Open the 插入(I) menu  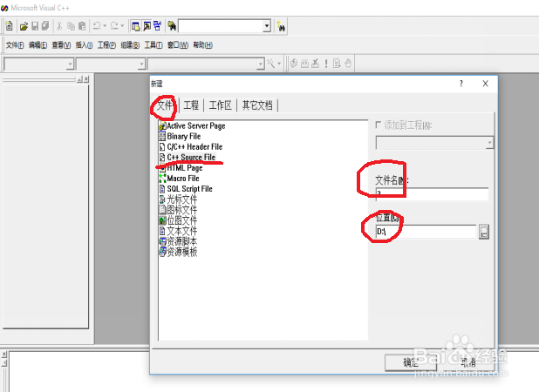(84, 45)
